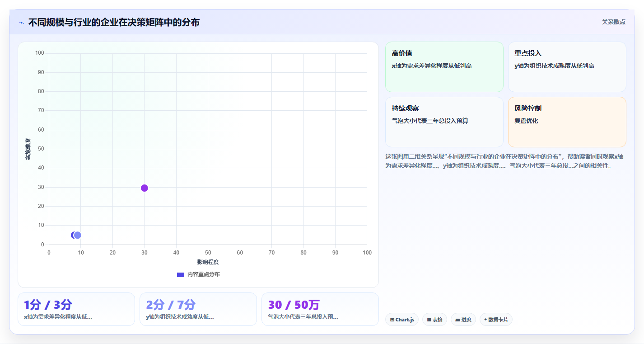The image size is (644, 344).
Task: Open the Chart.js chip
Action: click(402, 320)
